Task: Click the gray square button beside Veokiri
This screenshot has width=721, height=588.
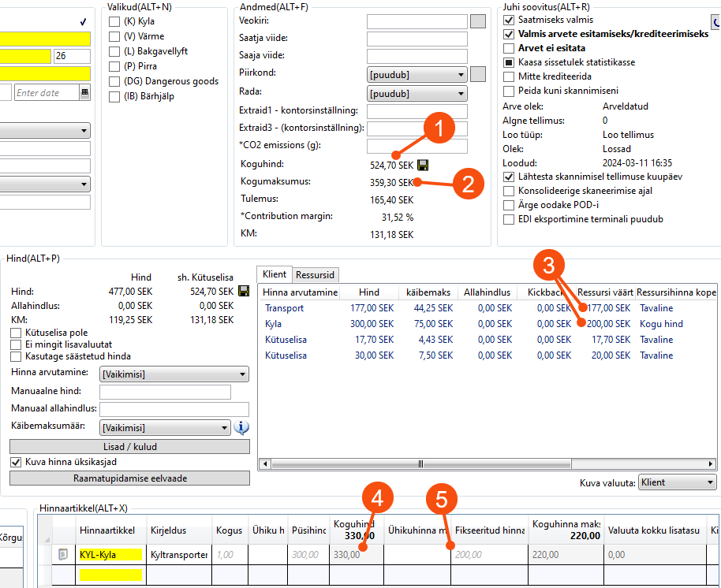Action: pos(477,21)
